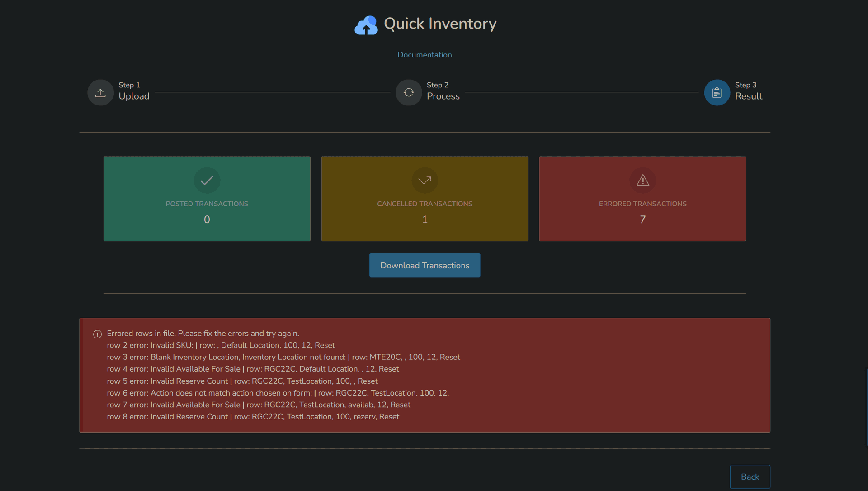Click the errored rows message banner
The width and height of the screenshot is (868, 491).
(x=425, y=375)
